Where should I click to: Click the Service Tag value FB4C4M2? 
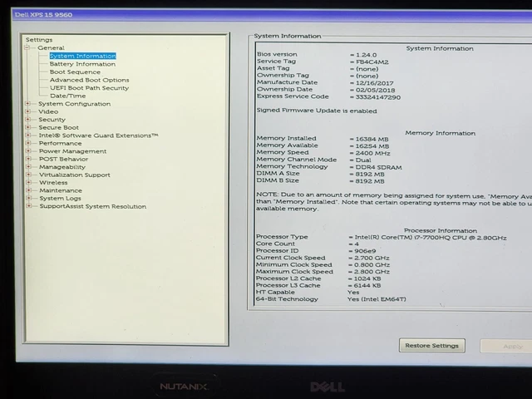372,62
